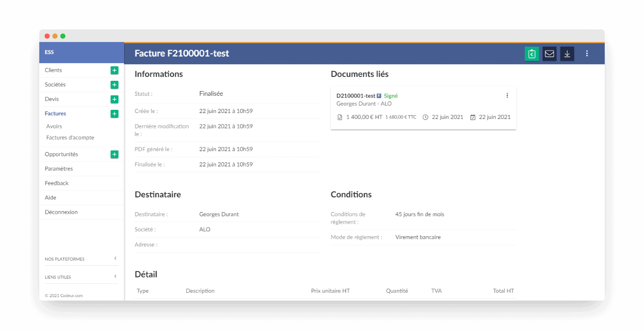Viewport: 644px width, 330px height.
Task: Open the Avoirs submenu item
Action: pos(54,126)
